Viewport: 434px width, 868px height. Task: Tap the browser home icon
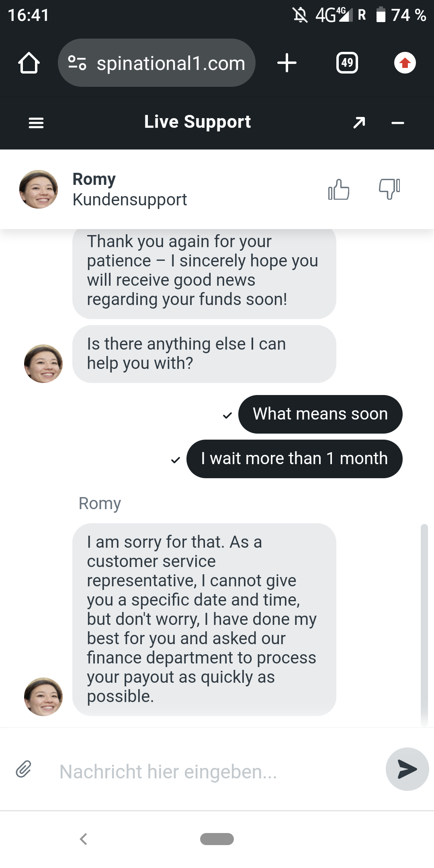pyautogui.click(x=29, y=63)
